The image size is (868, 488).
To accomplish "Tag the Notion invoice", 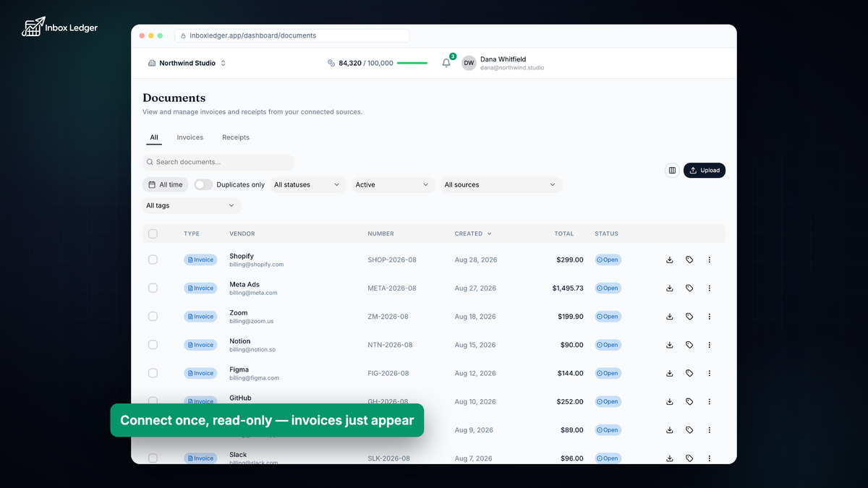I will [689, 345].
